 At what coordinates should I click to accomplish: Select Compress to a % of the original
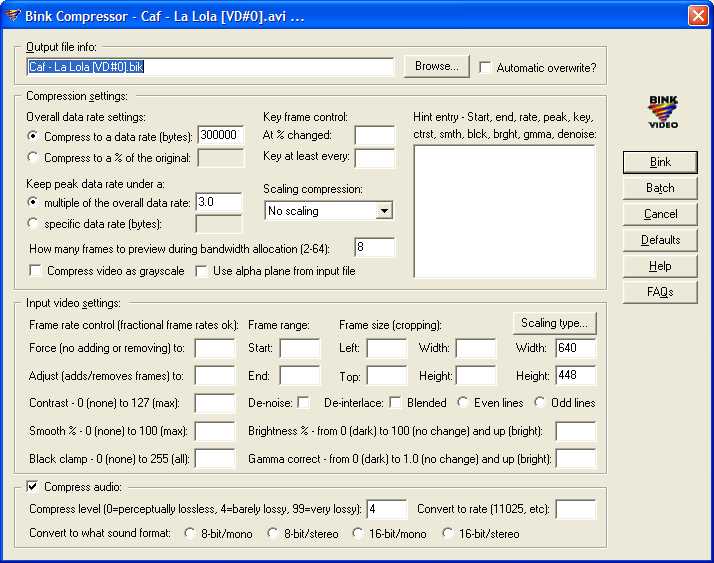coord(34,157)
